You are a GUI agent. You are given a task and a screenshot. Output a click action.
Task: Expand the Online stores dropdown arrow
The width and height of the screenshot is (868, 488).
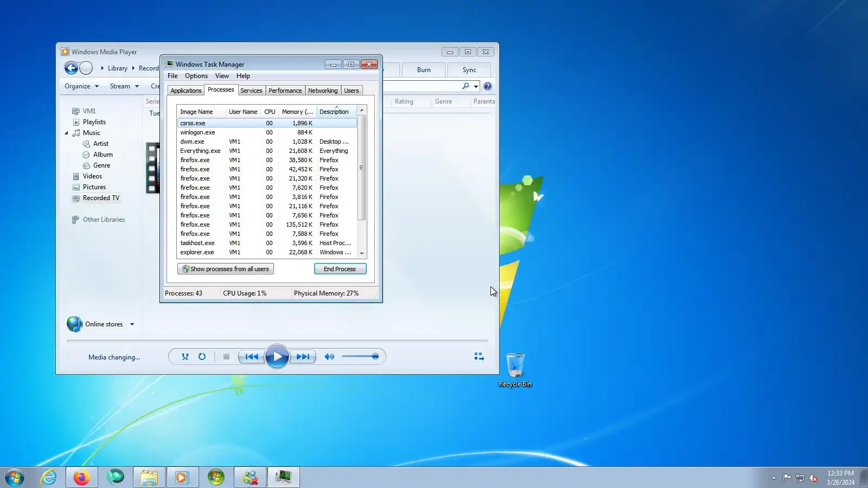pos(132,324)
